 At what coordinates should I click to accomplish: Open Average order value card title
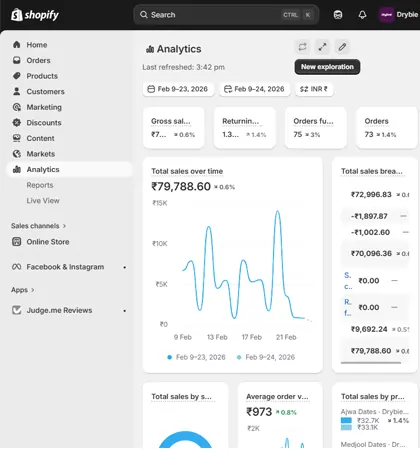click(277, 397)
